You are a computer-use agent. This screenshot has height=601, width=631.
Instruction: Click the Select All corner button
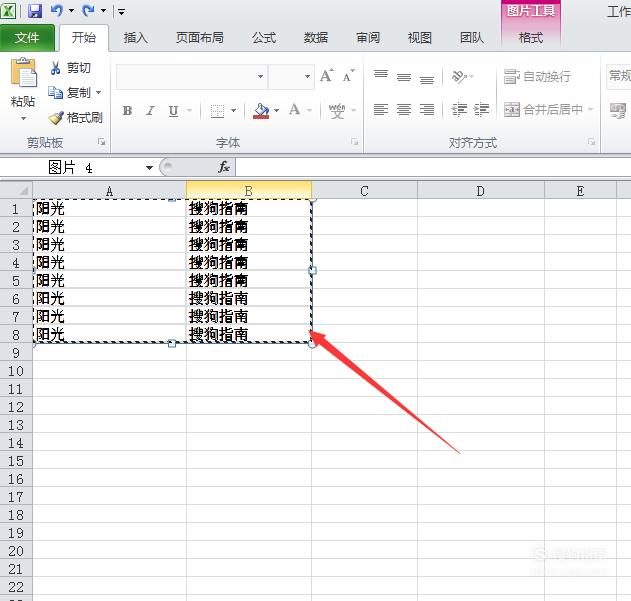16,190
